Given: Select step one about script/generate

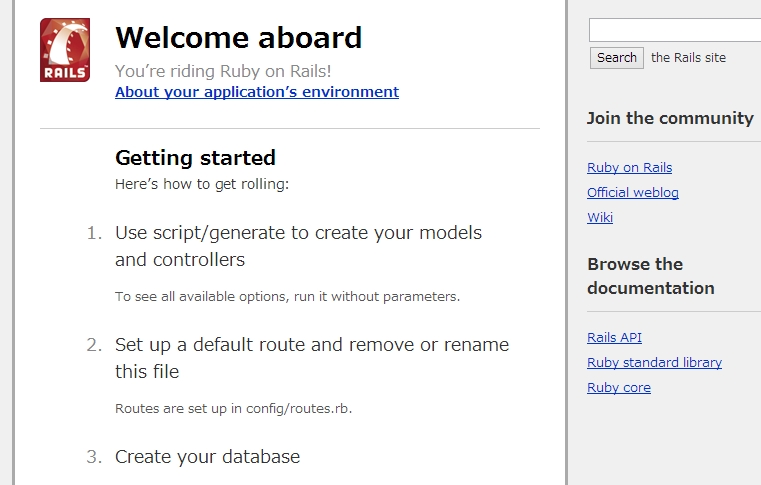Looking at the screenshot, I should pyautogui.click(x=298, y=246).
